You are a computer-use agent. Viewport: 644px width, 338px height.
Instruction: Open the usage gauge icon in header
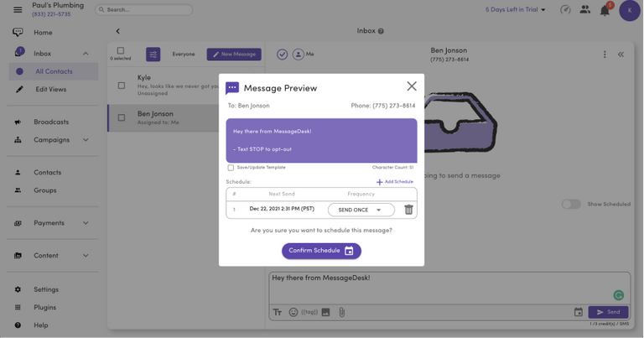tap(565, 9)
